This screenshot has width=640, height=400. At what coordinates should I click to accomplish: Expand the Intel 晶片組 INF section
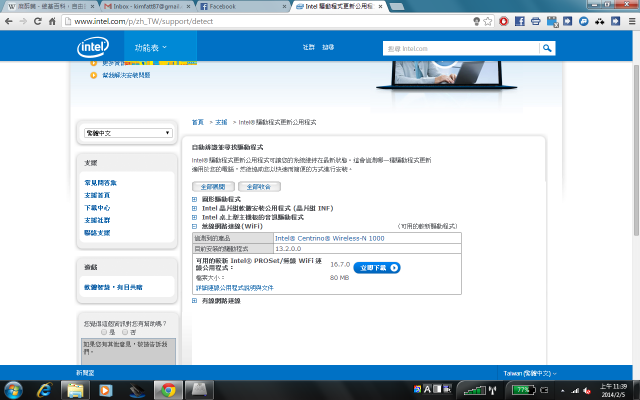tap(194, 208)
